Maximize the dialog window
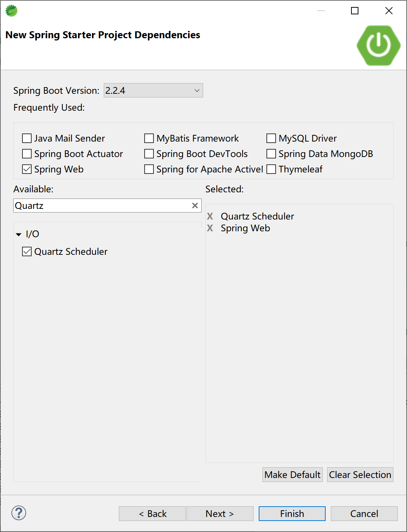The width and height of the screenshot is (407, 532). [355, 11]
